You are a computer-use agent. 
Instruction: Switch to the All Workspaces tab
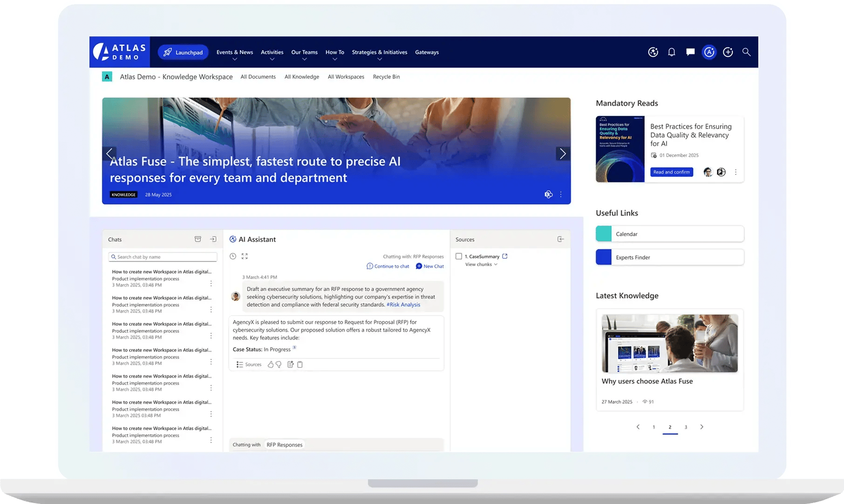coord(346,76)
